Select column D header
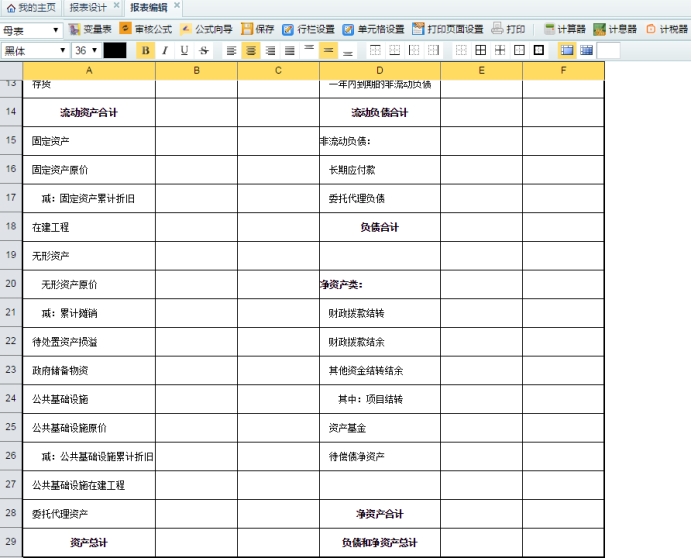692x558 pixels. click(380, 71)
